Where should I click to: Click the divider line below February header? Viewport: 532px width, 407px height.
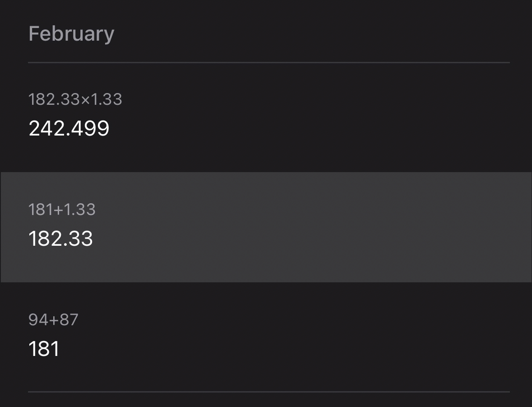pyautogui.click(x=268, y=62)
